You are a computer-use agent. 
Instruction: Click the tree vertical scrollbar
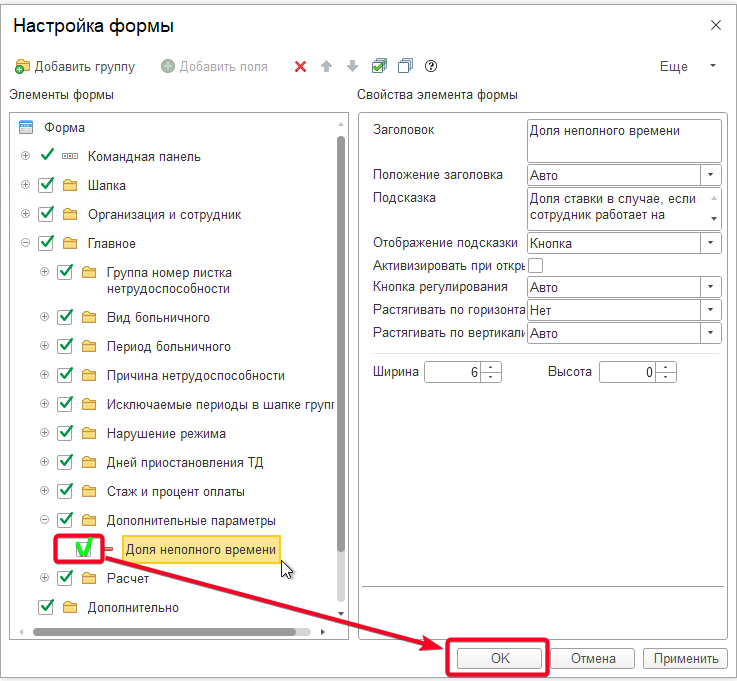(341, 343)
